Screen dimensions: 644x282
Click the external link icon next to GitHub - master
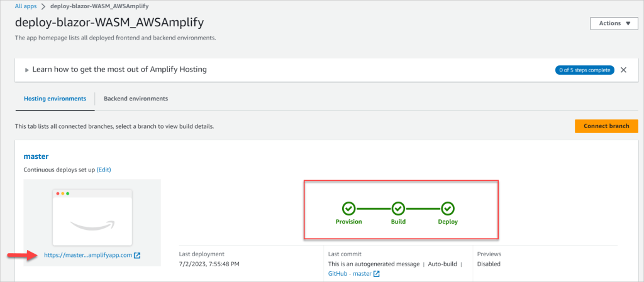coord(377,274)
